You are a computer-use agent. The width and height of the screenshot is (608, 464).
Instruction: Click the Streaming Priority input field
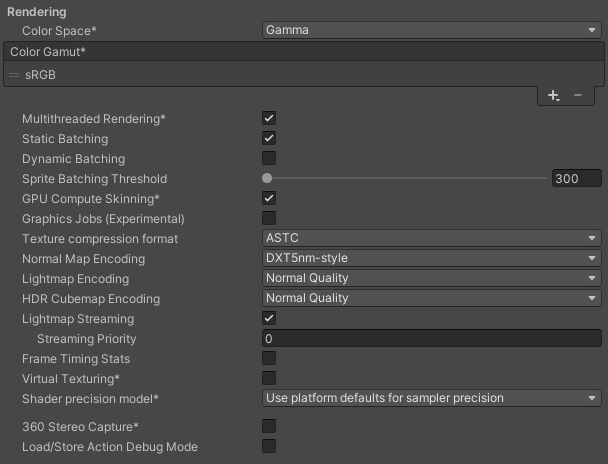431,339
